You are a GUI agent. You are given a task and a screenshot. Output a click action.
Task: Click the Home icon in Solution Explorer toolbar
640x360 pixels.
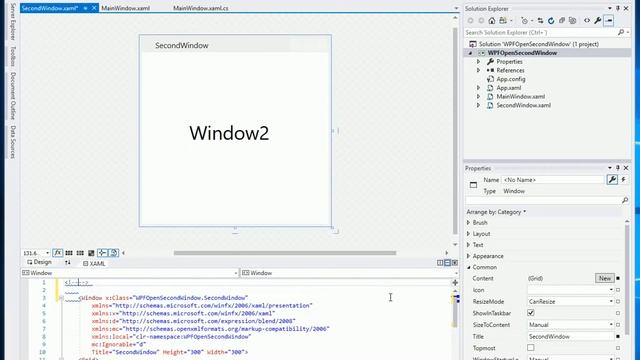(x=492, y=20)
